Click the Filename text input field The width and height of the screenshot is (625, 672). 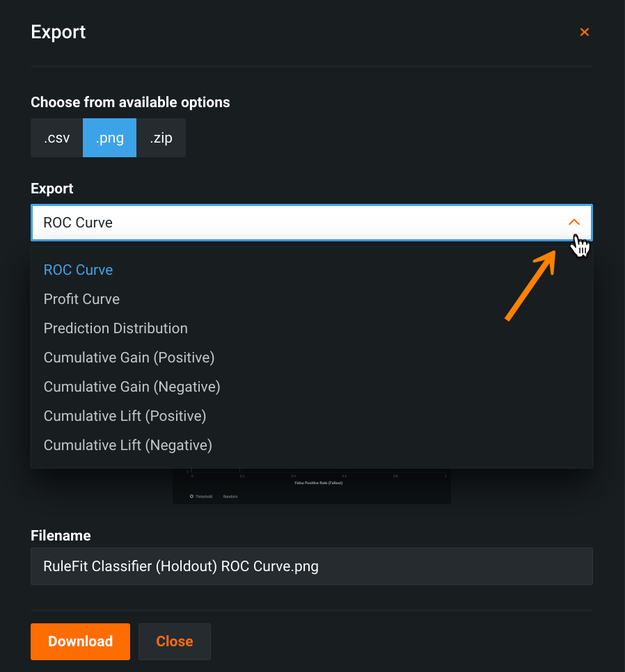[x=311, y=566]
